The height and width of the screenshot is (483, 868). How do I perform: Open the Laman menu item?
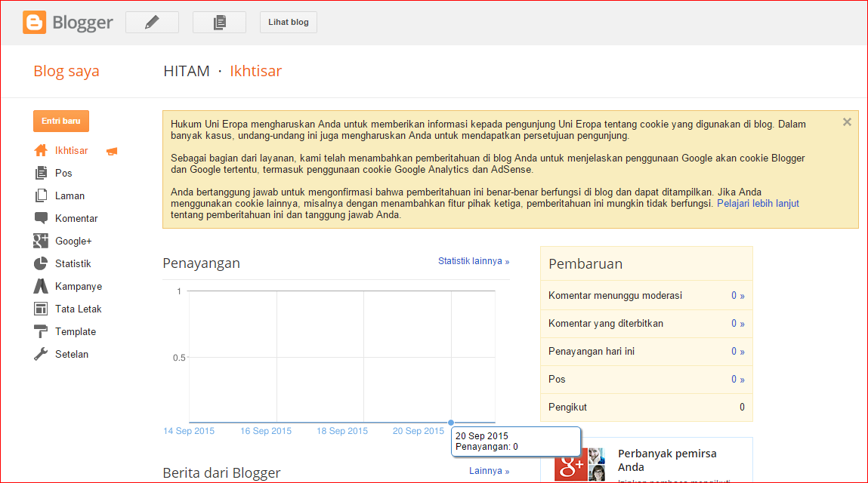point(70,196)
